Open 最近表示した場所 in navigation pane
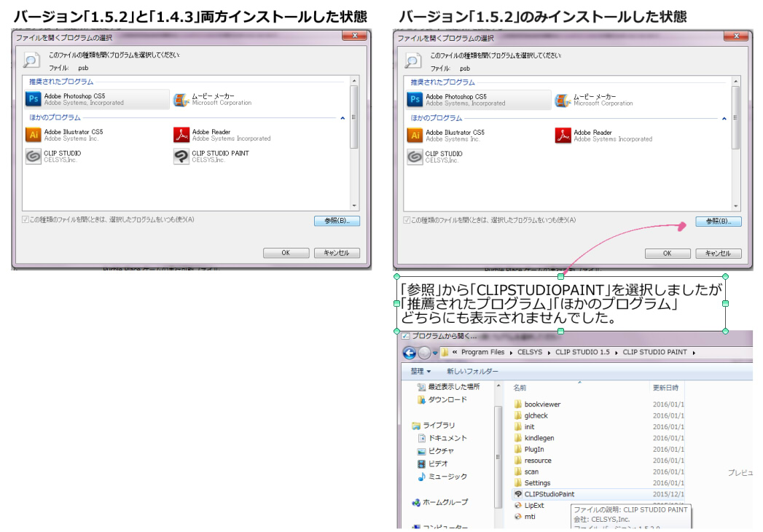The width and height of the screenshot is (763, 532). coord(449,387)
